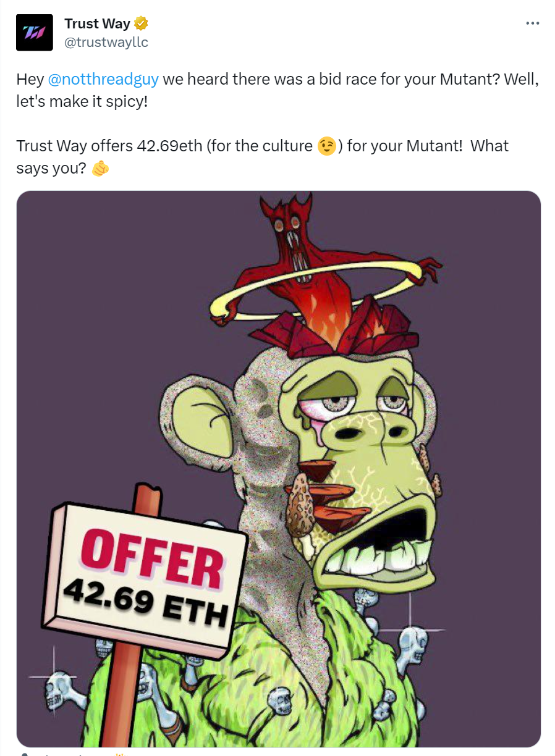555x756 pixels.
Task: Open the Trust Way display name profile link
Action: pos(97,24)
